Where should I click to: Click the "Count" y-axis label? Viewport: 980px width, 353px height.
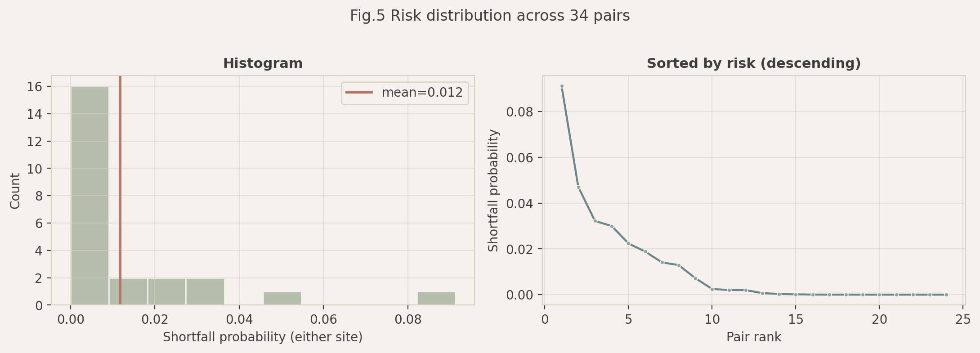coord(15,191)
